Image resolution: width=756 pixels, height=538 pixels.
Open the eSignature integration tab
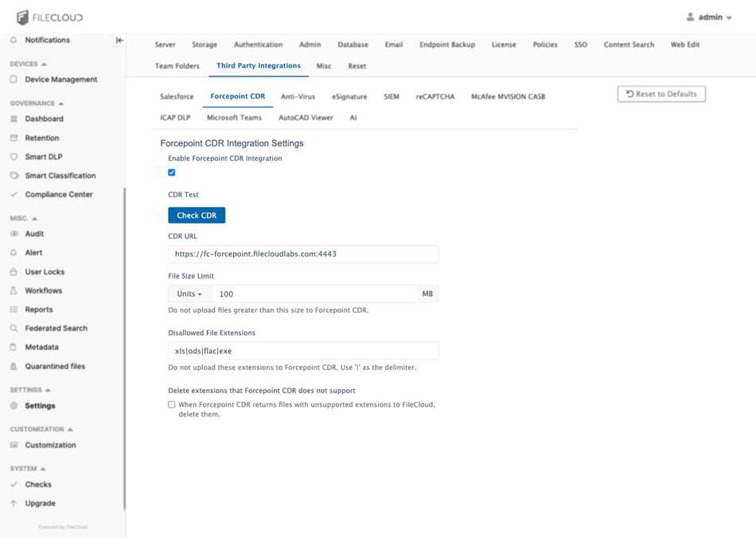(349, 96)
